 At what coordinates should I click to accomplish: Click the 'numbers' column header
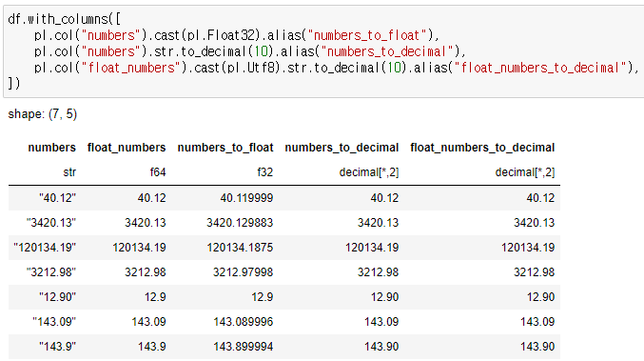pos(51,148)
